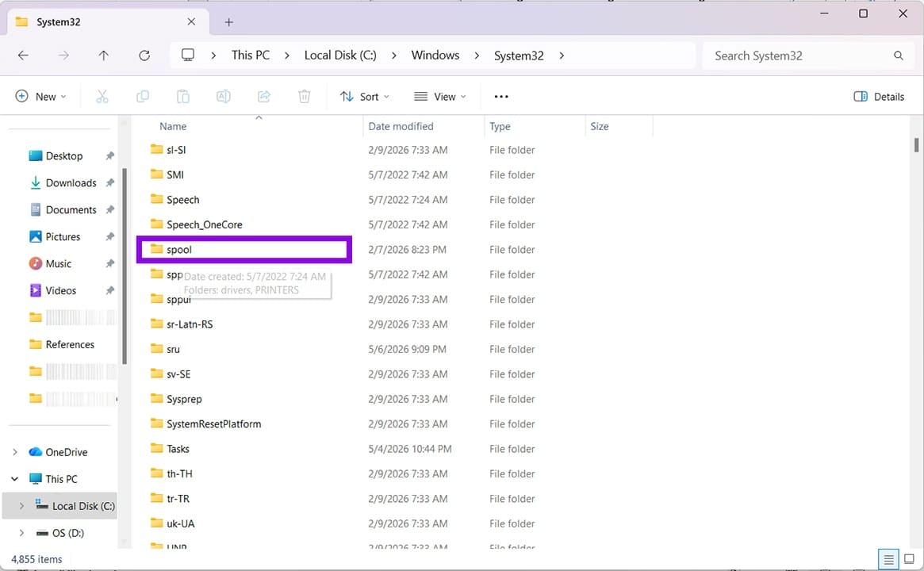Add a new File Explorer tab
Image resolution: width=924 pixels, height=571 pixels.
228,21
